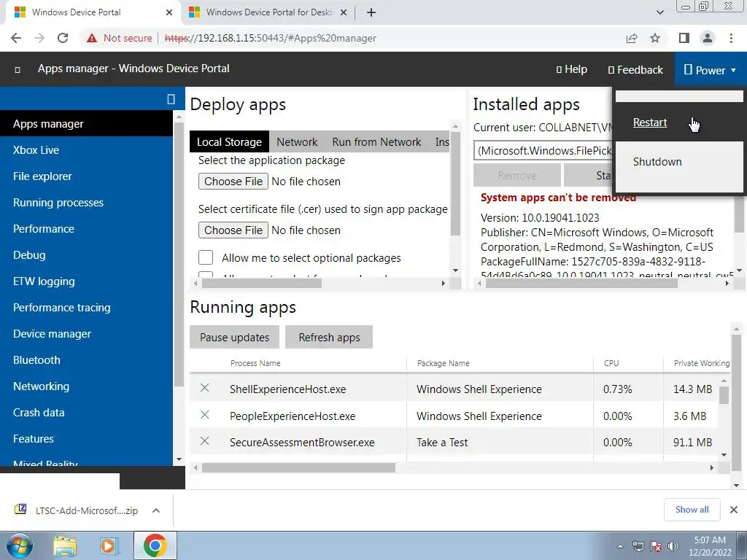The width and height of the screenshot is (747, 560).
Task: Open the Power dropdown menu
Action: tap(711, 69)
